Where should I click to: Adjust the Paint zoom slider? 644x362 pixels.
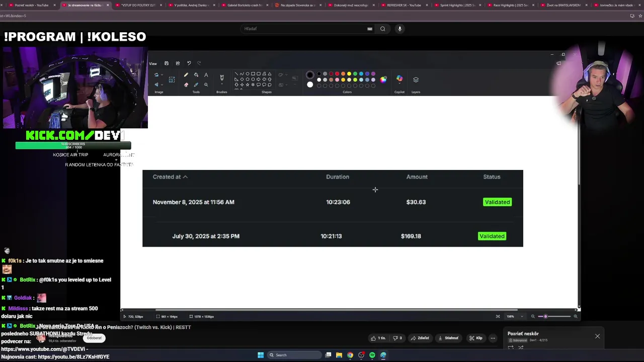pos(545,316)
